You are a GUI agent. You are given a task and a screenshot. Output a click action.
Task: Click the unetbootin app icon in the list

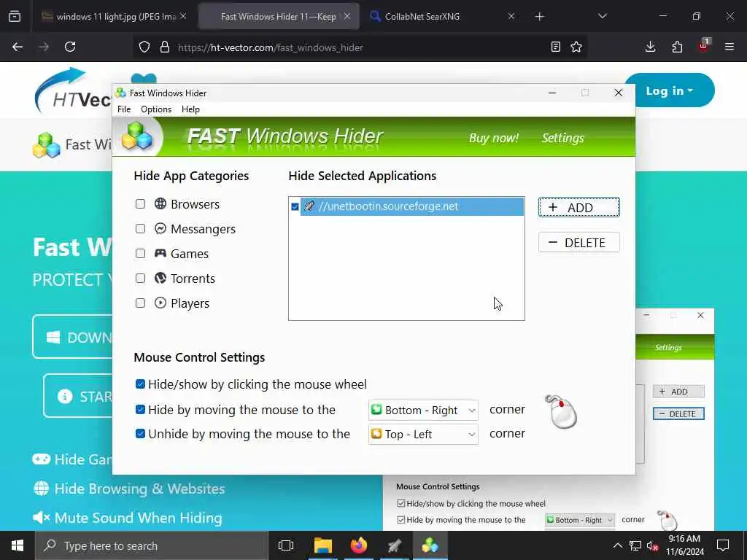pos(309,206)
